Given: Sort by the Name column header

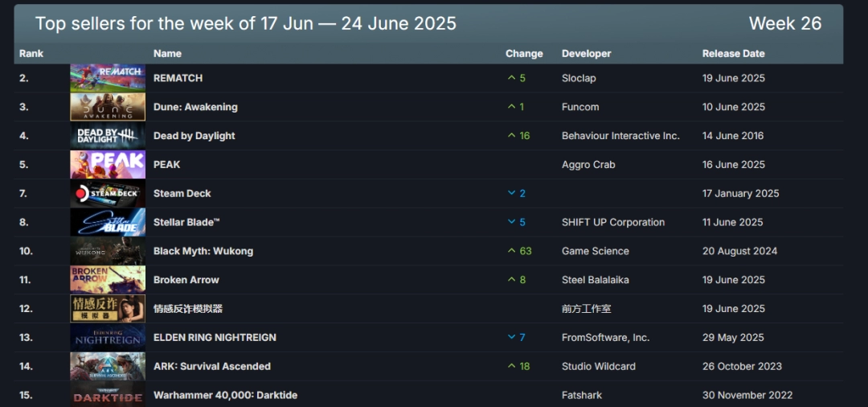Looking at the screenshot, I should [167, 54].
